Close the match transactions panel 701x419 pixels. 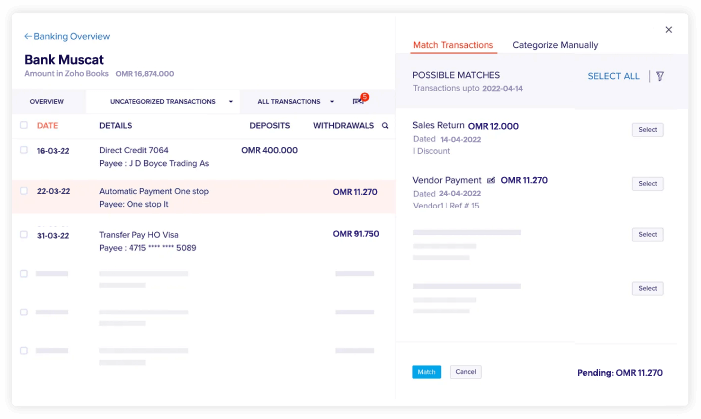(669, 30)
